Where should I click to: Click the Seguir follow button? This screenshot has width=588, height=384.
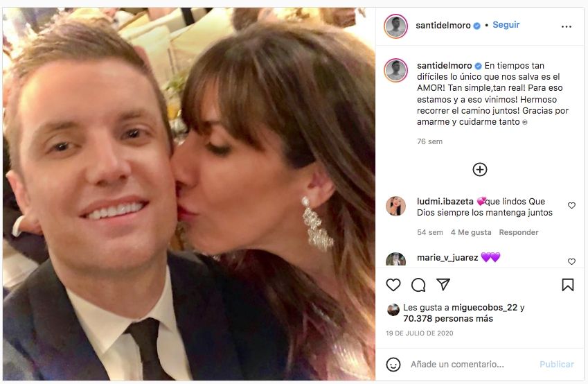click(506, 25)
